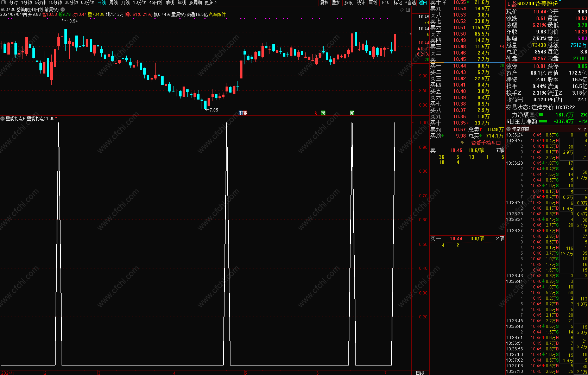Click the R 1000 badge beside stock code
The width and height of the screenshot is (588, 375).
514,4
